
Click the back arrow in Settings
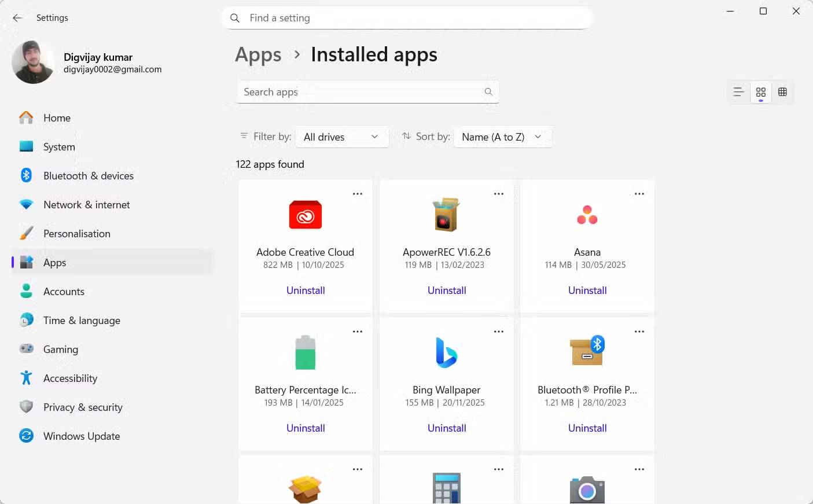pos(18,17)
